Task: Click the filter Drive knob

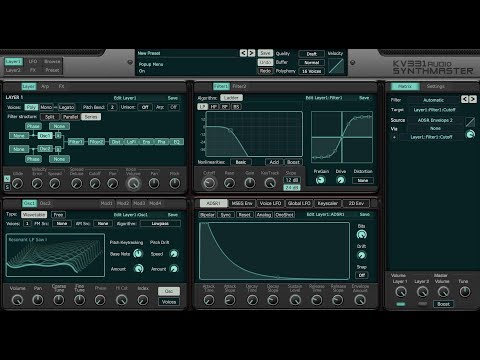Action: click(x=341, y=180)
